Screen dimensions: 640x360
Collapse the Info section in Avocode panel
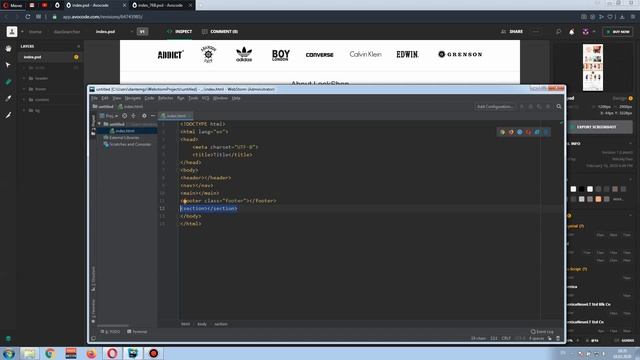point(630,144)
